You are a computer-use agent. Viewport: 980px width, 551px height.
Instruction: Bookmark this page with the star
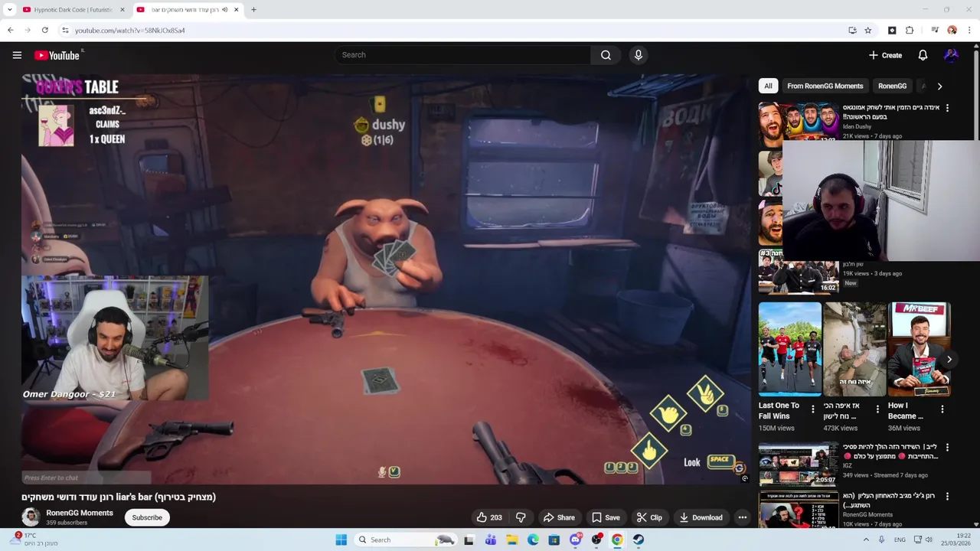[868, 31]
